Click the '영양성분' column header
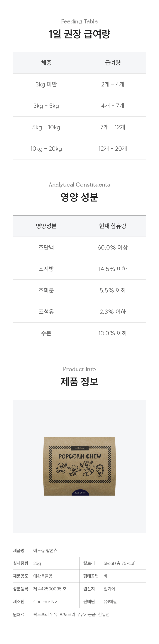 pyautogui.click(x=46, y=226)
